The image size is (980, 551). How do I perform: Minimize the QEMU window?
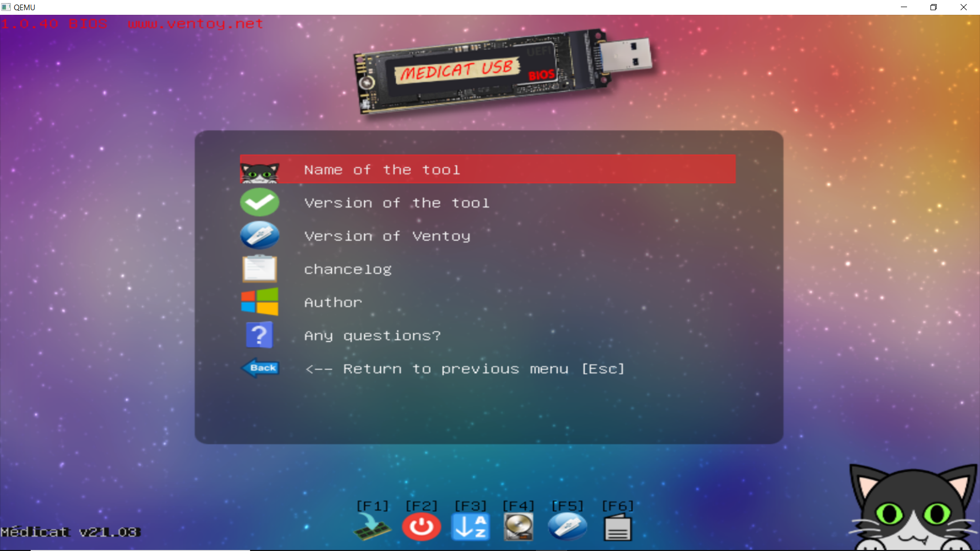pyautogui.click(x=904, y=7)
